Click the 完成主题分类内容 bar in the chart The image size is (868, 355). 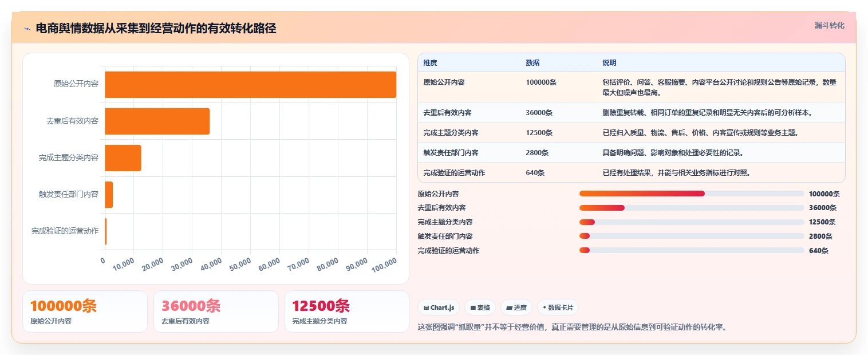(123, 158)
